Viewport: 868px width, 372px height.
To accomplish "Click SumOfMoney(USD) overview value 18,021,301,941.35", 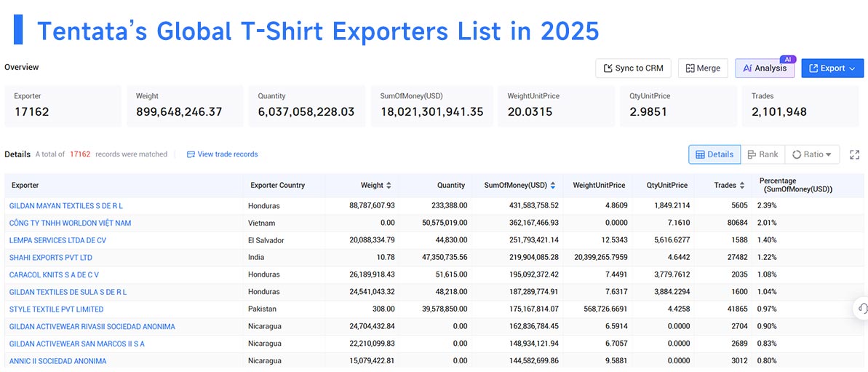I will tap(431, 112).
